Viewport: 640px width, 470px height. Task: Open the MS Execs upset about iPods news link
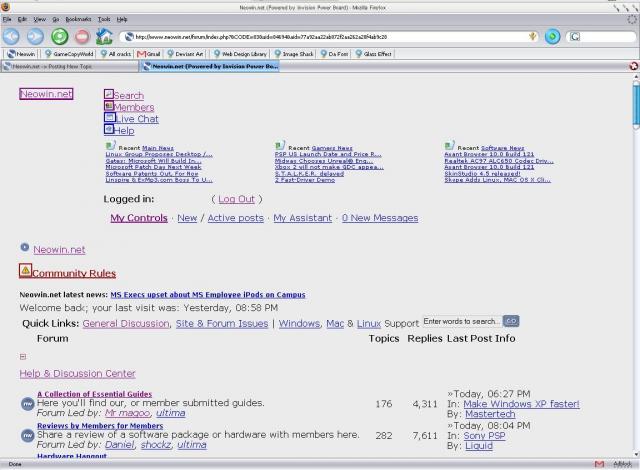pyautogui.click(x=208, y=295)
